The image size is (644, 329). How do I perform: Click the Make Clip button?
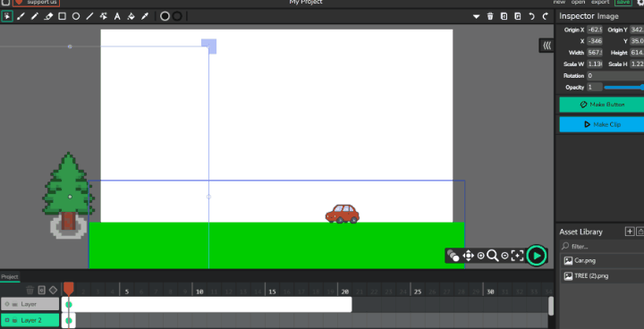click(602, 124)
